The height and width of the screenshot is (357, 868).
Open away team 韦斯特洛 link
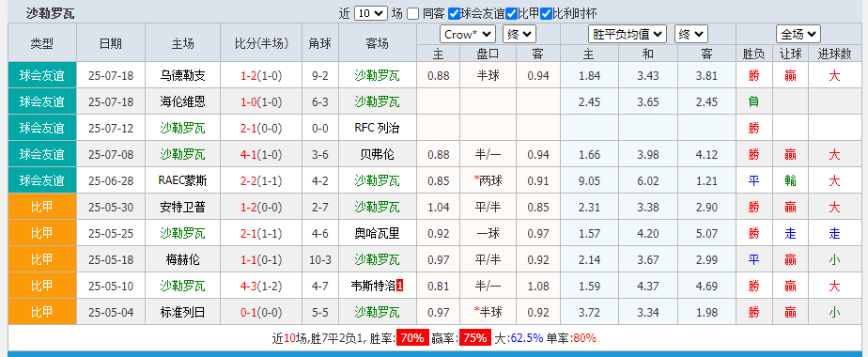tap(374, 287)
